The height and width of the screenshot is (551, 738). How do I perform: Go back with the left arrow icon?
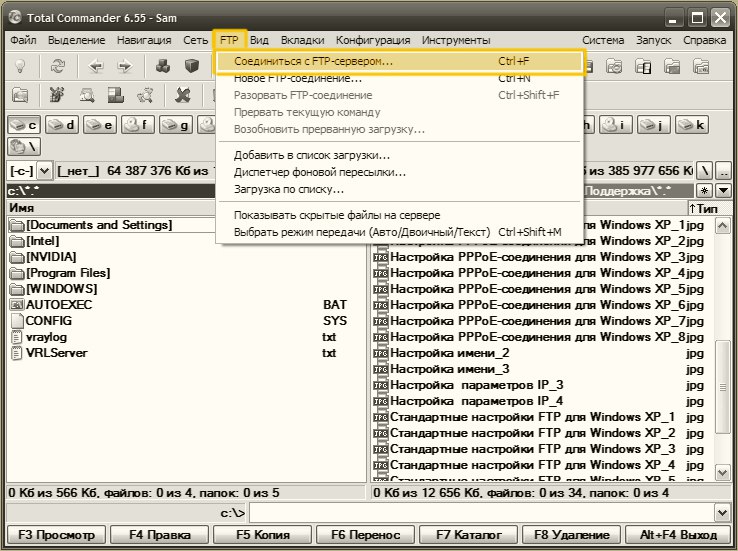(x=96, y=66)
